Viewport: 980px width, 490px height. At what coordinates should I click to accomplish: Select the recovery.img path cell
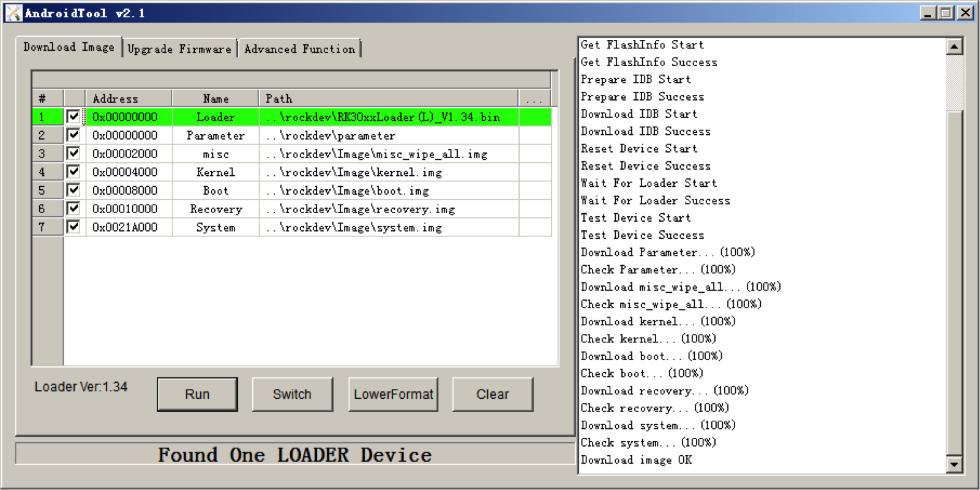(389, 209)
